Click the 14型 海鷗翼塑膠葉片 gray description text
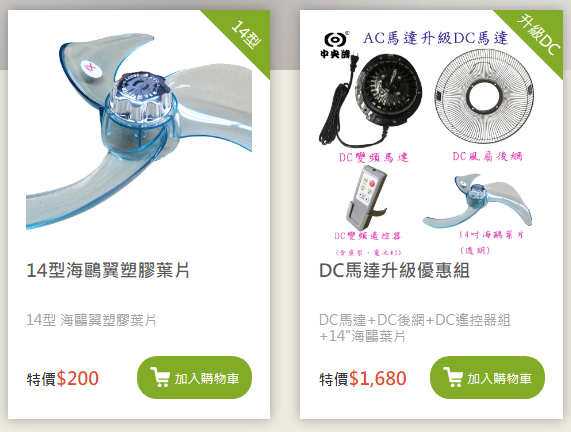 (x=91, y=320)
